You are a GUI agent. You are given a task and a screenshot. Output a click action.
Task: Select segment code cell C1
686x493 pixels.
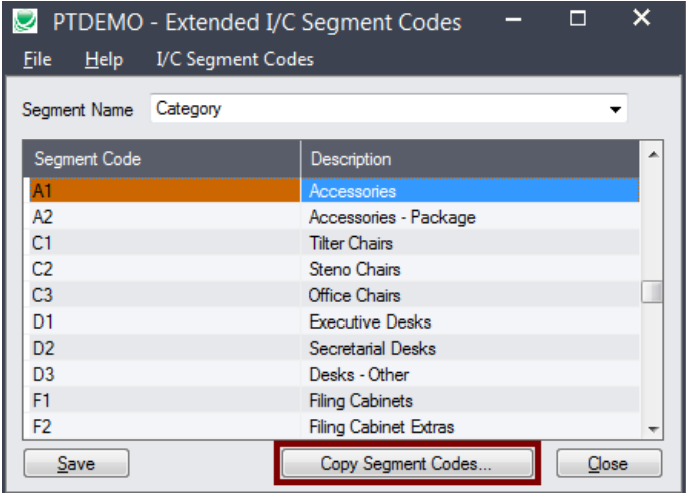165,243
